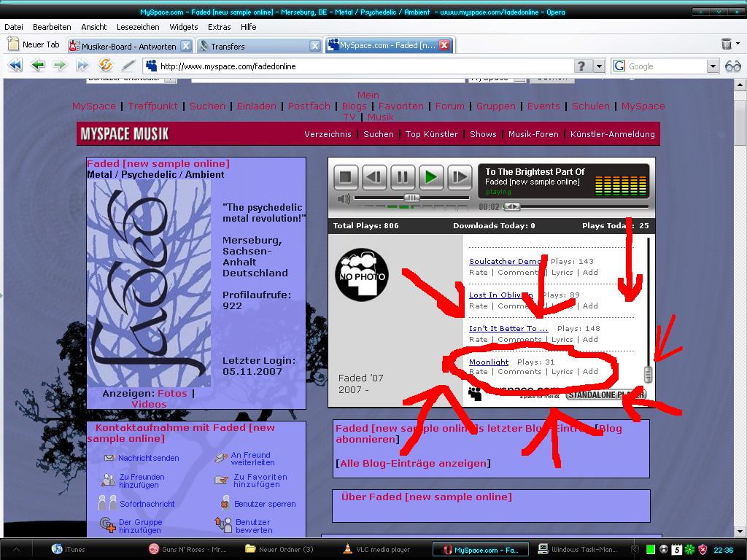
Task: Go forward one page in Opera
Action: [60, 65]
